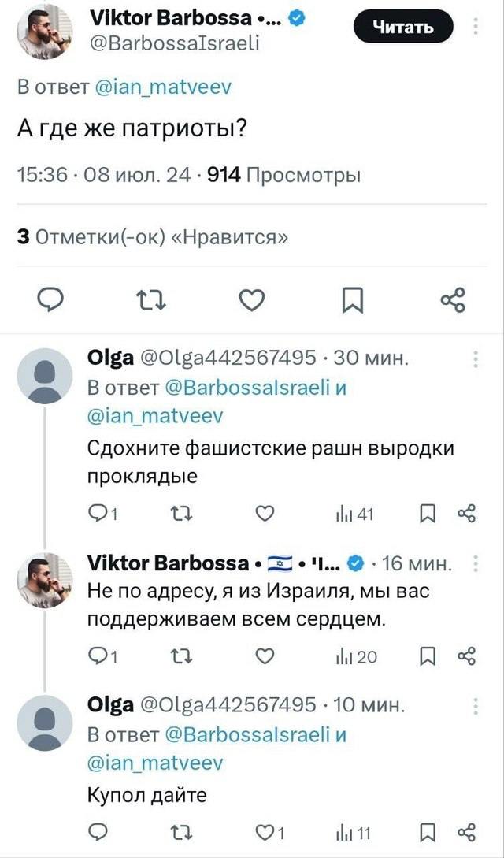Click the reply icon under the main tweet
The height and width of the screenshot is (858, 504).
point(53,300)
